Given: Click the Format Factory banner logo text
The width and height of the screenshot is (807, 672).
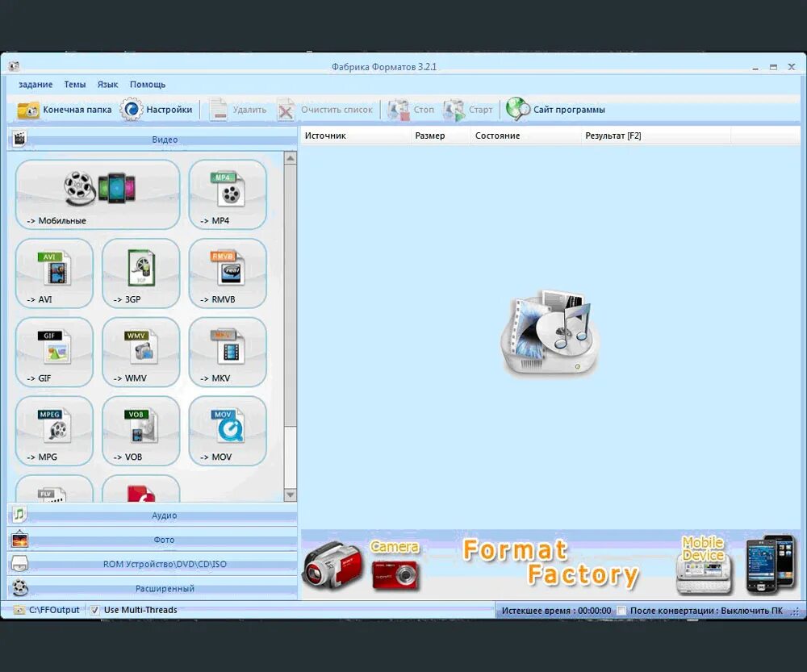Looking at the screenshot, I should 550,563.
